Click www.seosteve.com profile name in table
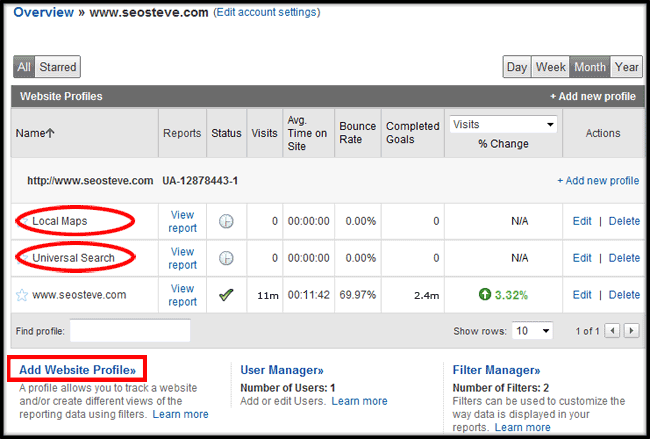 pyautogui.click(x=79, y=295)
